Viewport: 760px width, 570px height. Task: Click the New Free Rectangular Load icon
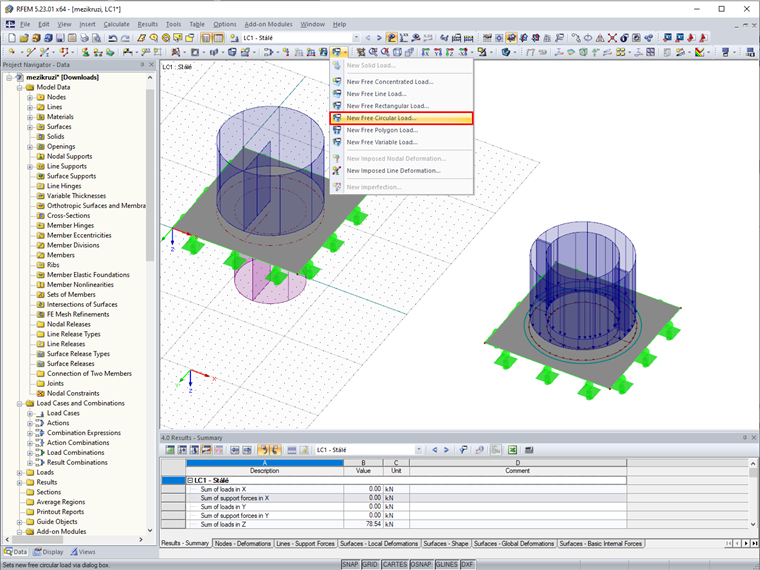pyautogui.click(x=337, y=106)
